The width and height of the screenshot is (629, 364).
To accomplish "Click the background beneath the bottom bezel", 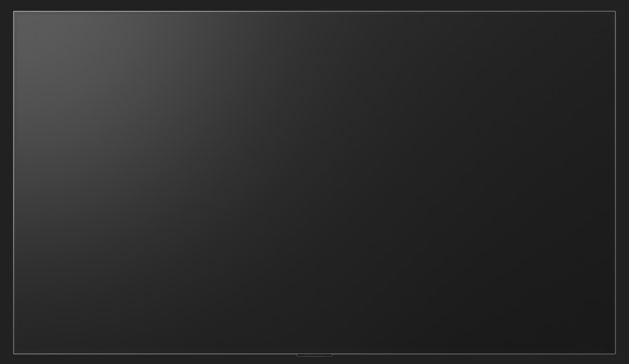I will (157, 360).
